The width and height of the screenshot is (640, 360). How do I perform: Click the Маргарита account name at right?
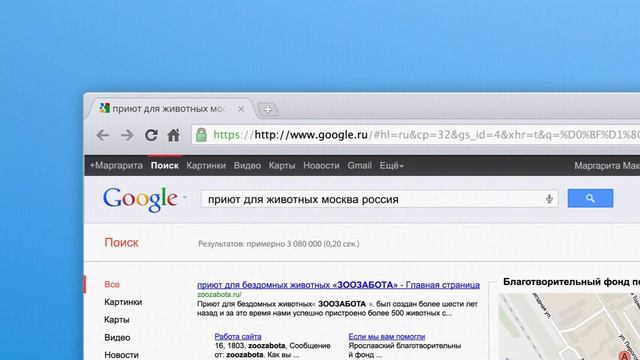coord(607,166)
